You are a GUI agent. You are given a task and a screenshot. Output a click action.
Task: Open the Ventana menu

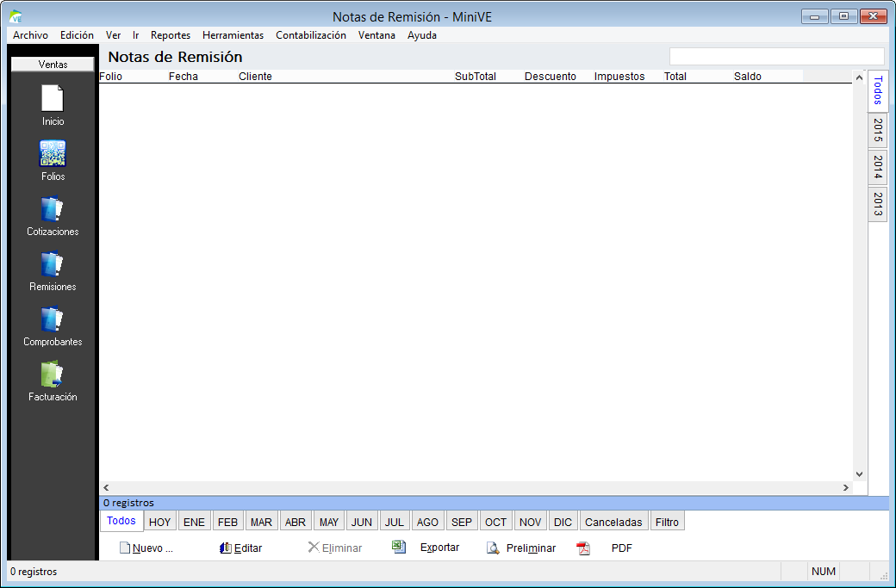(x=376, y=35)
